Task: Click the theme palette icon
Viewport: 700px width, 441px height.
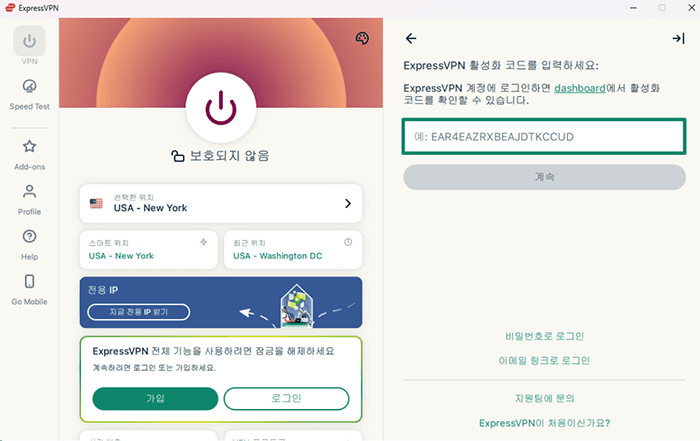Action: point(362,38)
